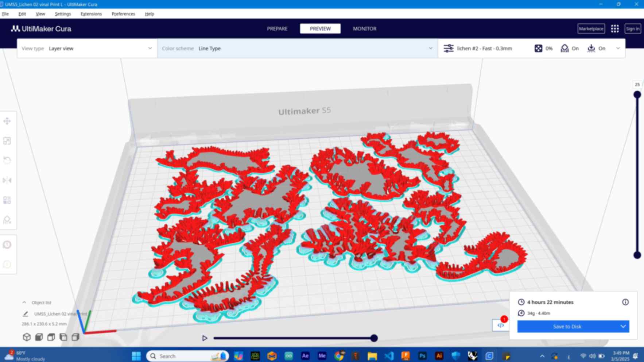Open the Windows Start menu
Screen dimensions: 644x362
(x=136, y=356)
